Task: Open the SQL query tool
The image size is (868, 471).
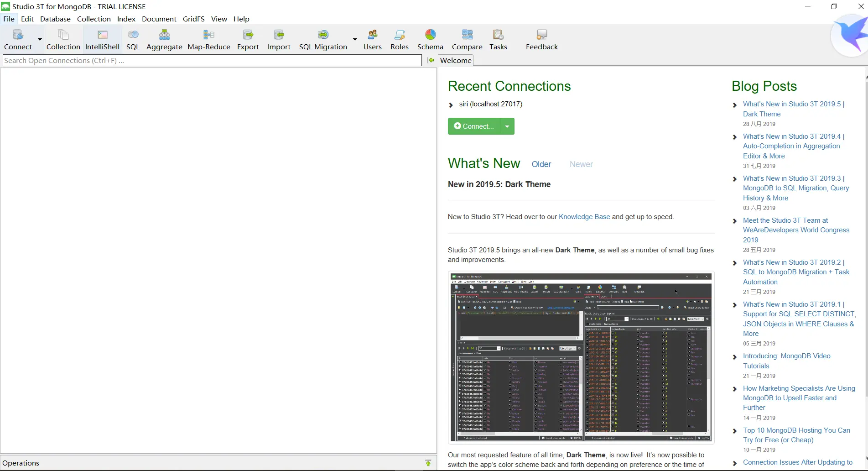Action: pyautogui.click(x=133, y=39)
